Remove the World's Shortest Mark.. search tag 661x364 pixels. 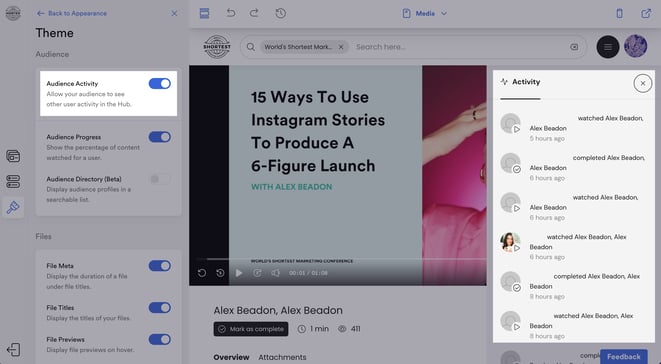341,47
